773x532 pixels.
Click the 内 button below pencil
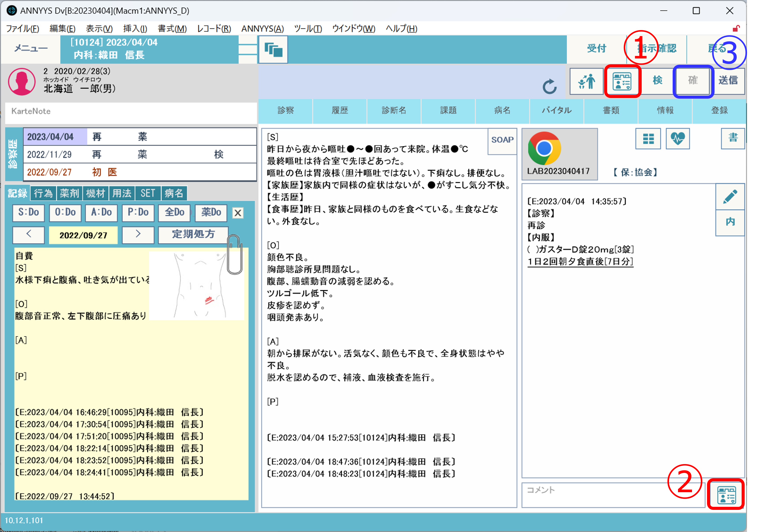730,222
